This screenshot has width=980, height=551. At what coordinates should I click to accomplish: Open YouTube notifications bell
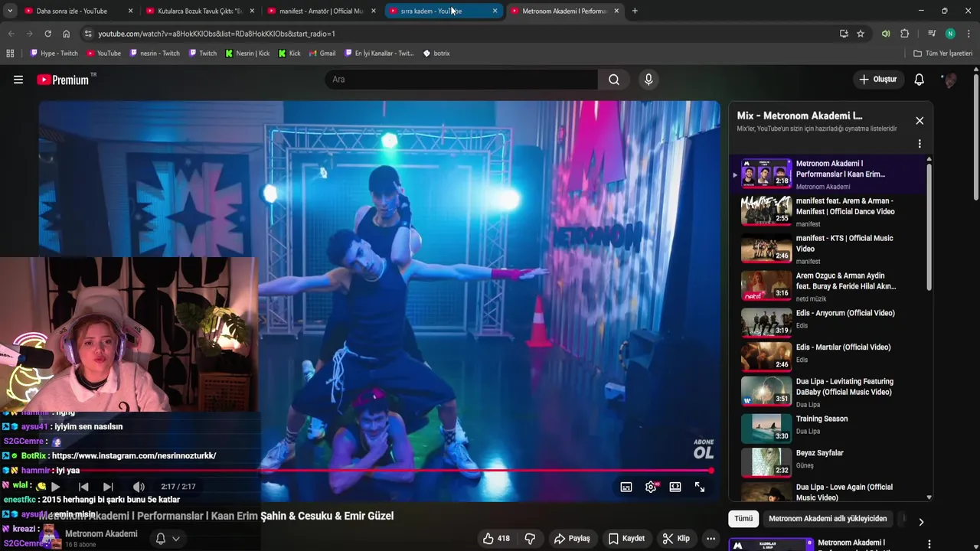pos(920,80)
